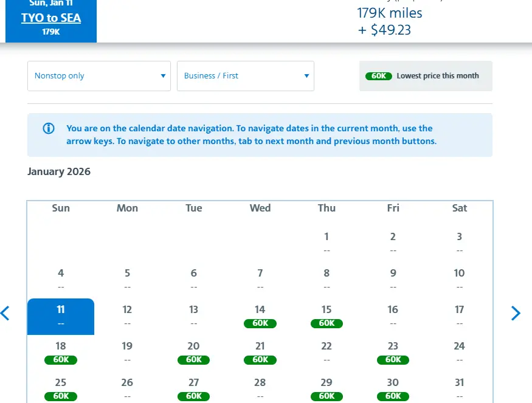Click the highlighted January 11 date
532x403 pixels.
click(61, 316)
